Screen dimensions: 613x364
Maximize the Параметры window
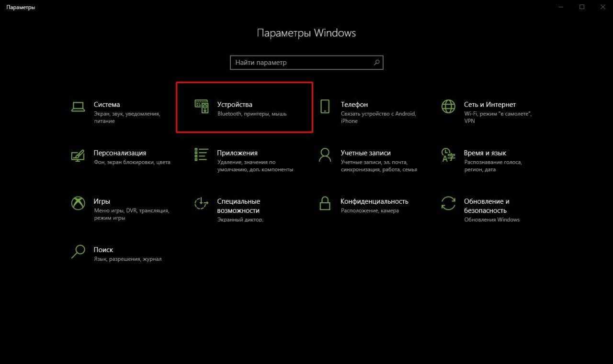tap(582, 7)
